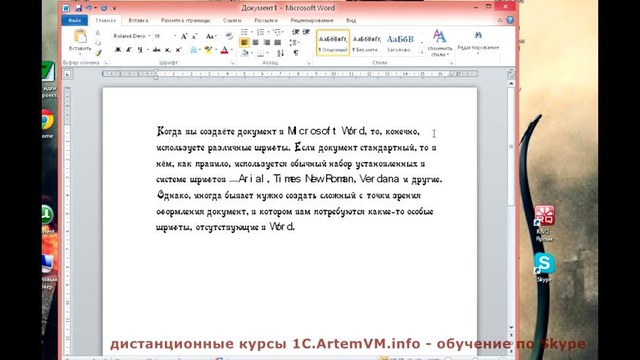Collapse the ribbon with the caret icon
Viewport: 640px width, 360px height.
pos(500,20)
